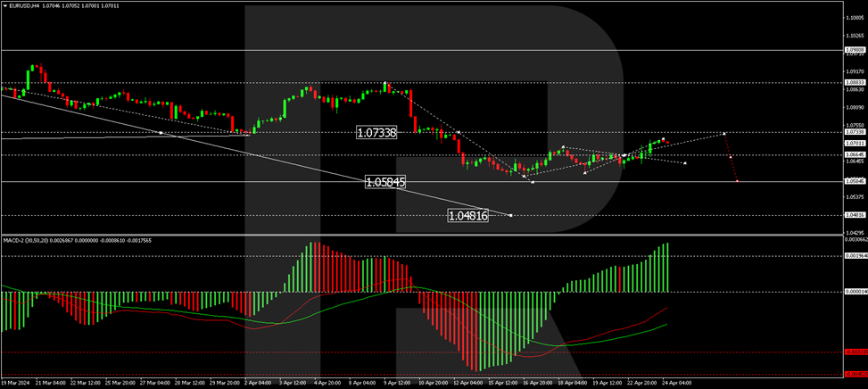Click the 1.10805 value on price axis
868x389 pixels.
pyautogui.click(x=856, y=18)
